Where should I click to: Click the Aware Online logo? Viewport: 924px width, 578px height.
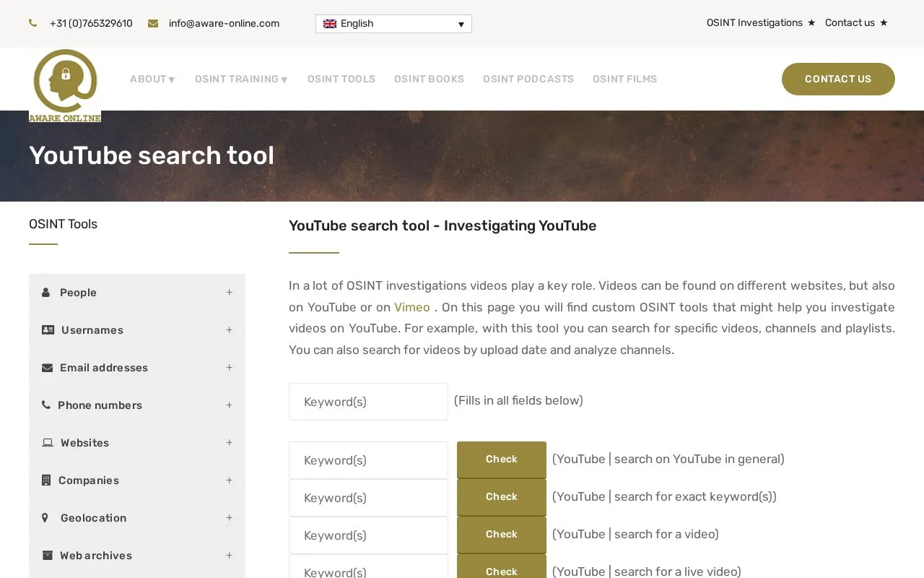pyautogui.click(x=65, y=85)
